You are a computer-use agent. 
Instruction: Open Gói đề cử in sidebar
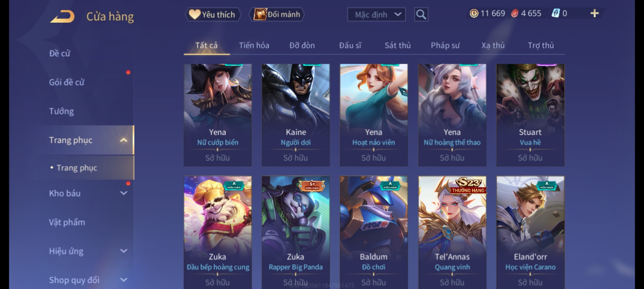[x=67, y=82]
